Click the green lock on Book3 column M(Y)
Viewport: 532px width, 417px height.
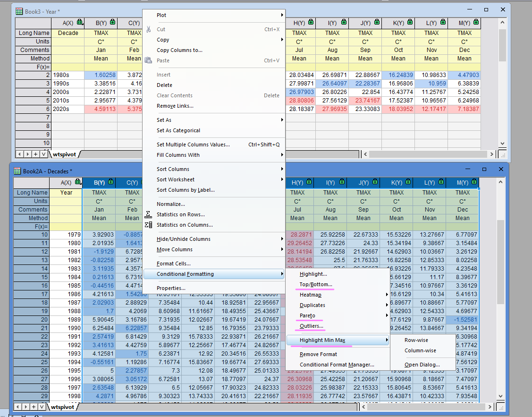475,22
